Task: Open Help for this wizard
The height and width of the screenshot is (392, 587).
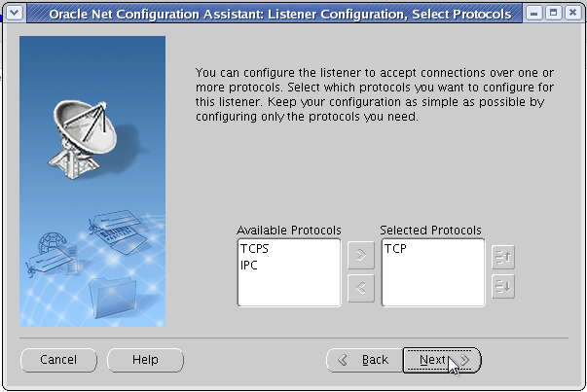Action: click(146, 360)
